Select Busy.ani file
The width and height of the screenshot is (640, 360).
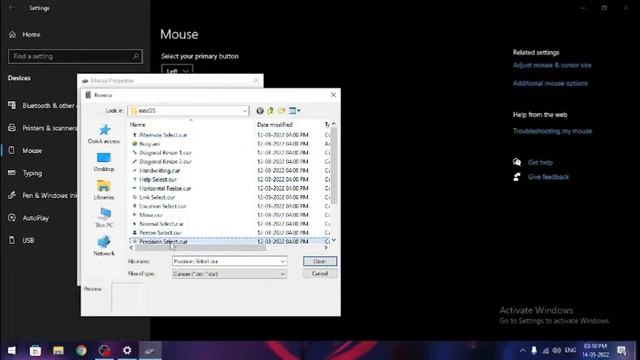click(149, 144)
